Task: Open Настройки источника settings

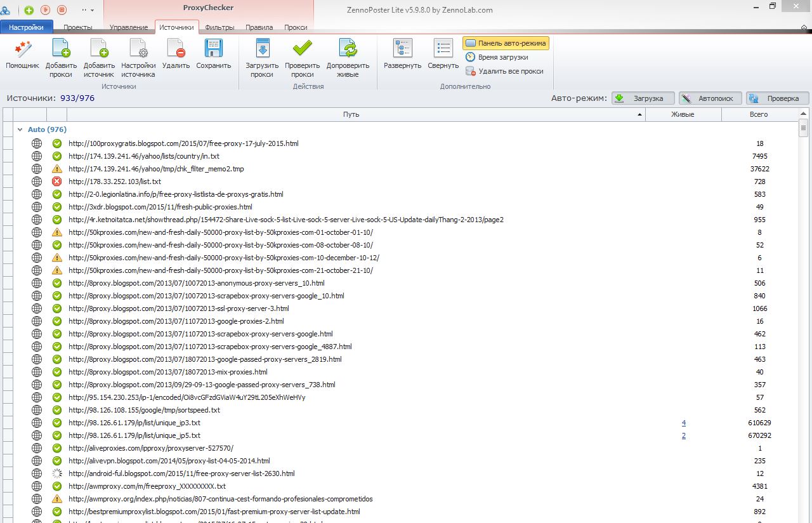Action: [138, 58]
